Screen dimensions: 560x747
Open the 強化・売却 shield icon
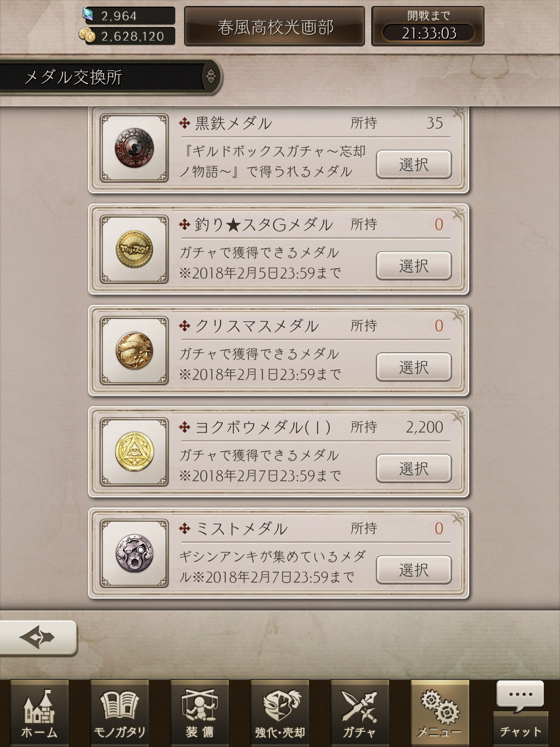[280, 713]
